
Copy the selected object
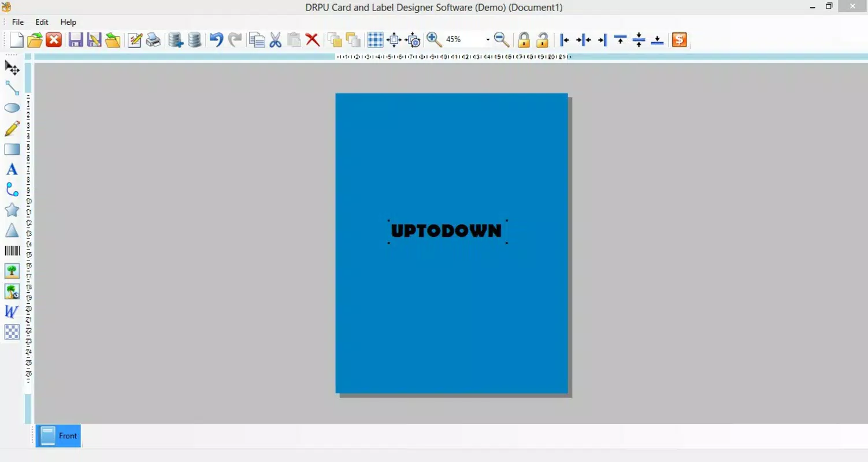257,40
